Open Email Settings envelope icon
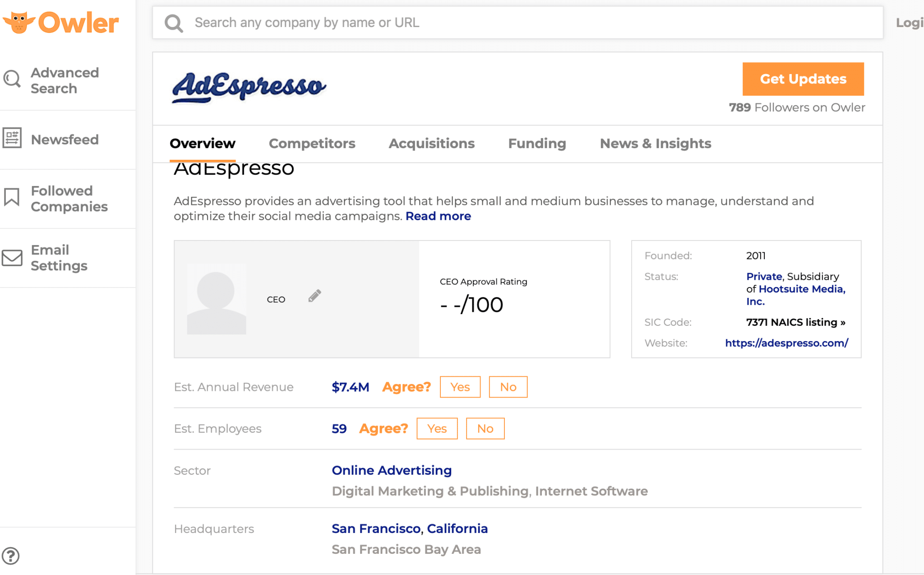Image resolution: width=924 pixels, height=575 pixels. [x=12, y=258]
